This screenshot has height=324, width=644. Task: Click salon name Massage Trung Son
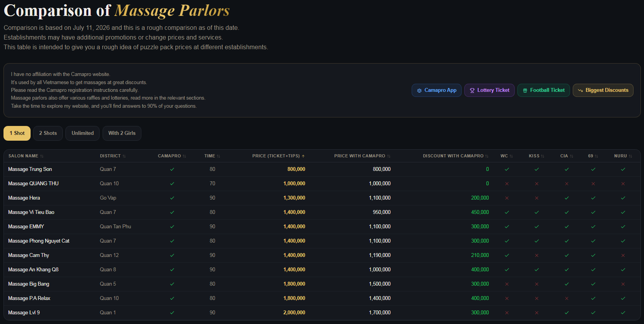[x=30, y=169]
